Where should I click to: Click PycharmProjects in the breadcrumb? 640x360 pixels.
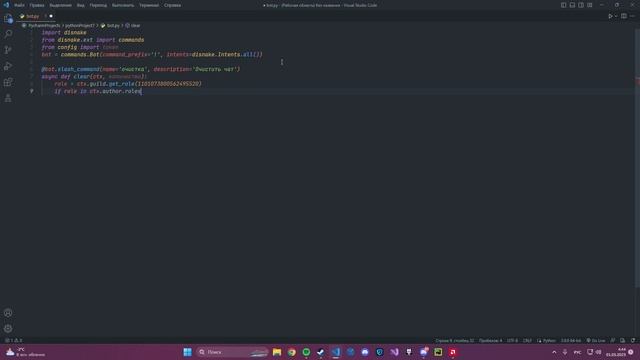44,25
